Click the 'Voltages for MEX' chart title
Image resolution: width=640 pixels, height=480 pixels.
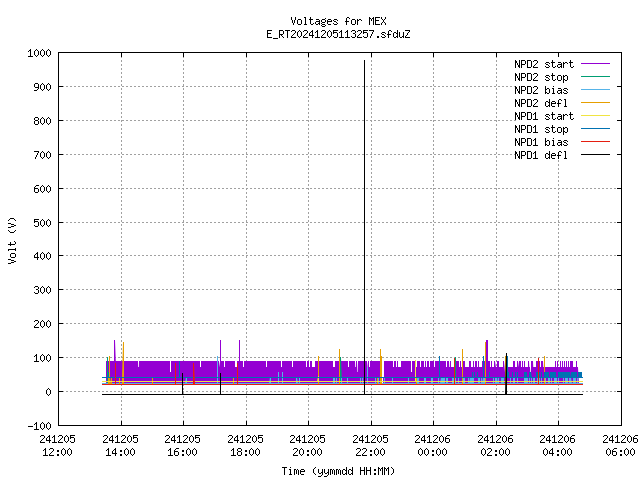(x=338, y=21)
